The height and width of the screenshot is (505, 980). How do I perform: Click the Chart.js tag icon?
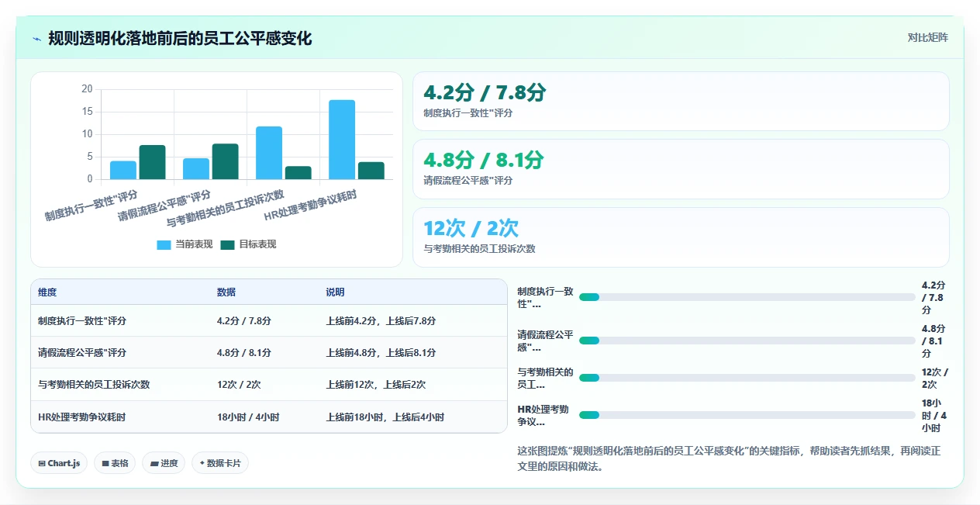pos(42,463)
